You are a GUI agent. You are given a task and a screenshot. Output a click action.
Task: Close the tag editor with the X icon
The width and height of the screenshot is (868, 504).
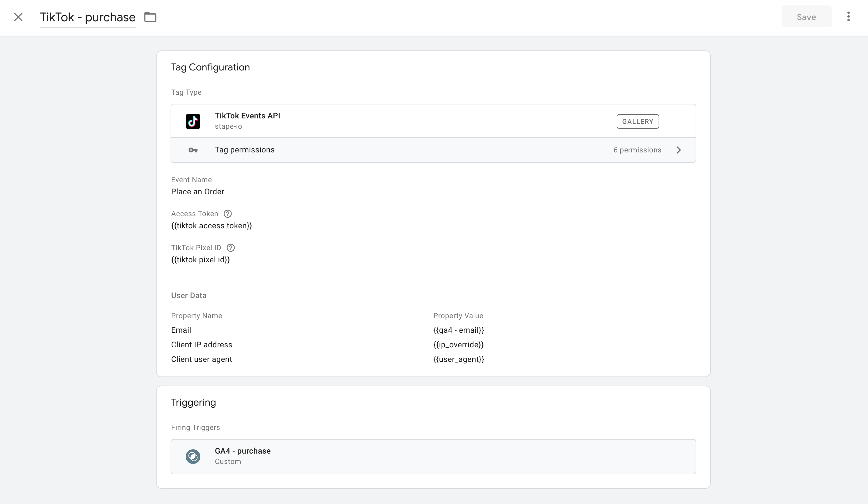click(x=18, y=17)
